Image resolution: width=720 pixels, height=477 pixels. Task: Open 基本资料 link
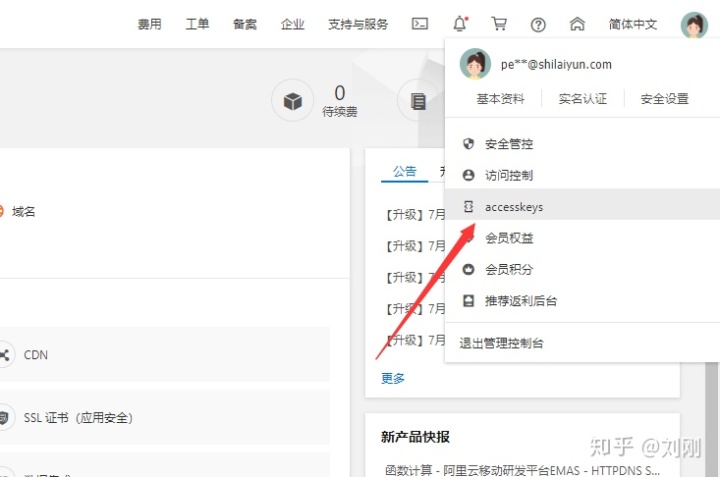coord(500,99)
